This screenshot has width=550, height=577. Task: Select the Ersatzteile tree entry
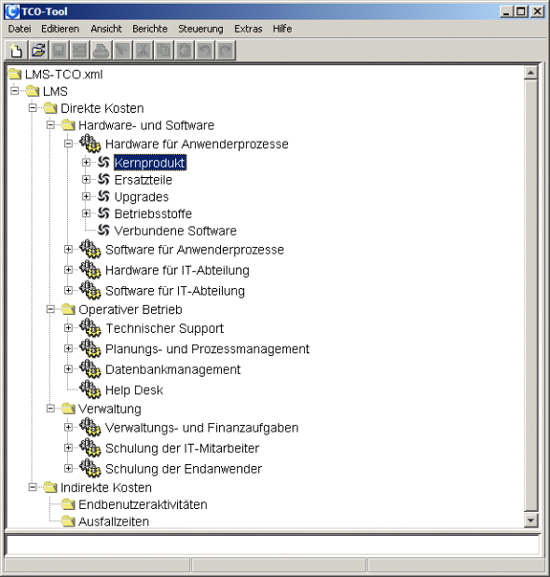coord(143,180)
